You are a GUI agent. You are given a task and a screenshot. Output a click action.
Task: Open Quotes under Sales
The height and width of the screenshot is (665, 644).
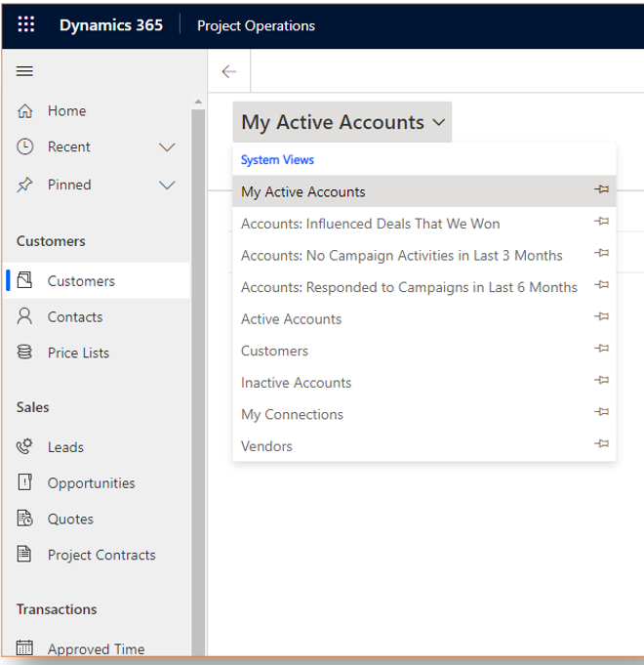(97, 519)
